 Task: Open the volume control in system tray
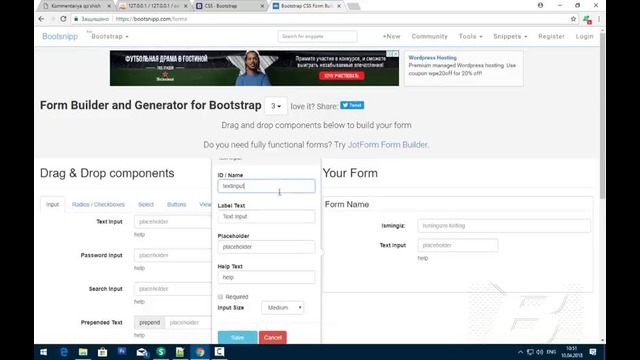[540, 352]
